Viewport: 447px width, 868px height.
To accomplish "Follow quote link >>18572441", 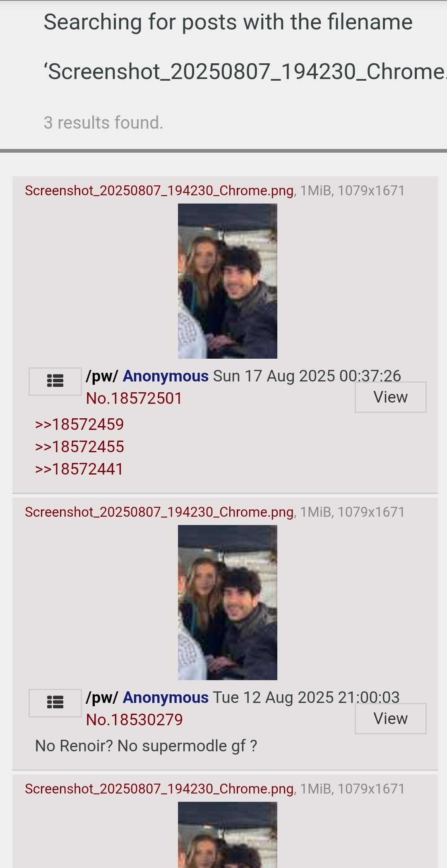I will point(79,469).
